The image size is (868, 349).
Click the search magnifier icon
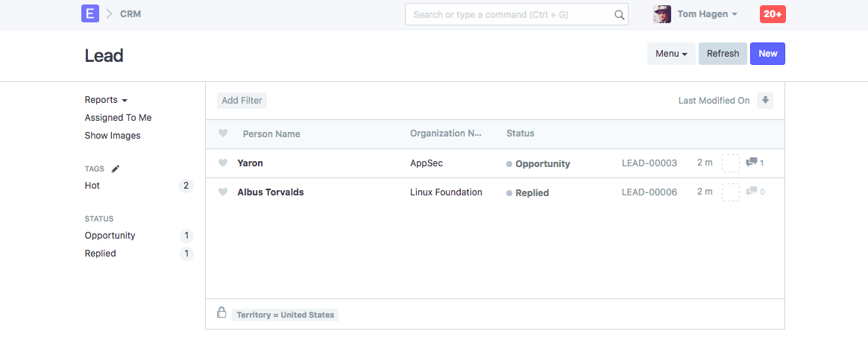pyautogui.click(x=619, y=14)
